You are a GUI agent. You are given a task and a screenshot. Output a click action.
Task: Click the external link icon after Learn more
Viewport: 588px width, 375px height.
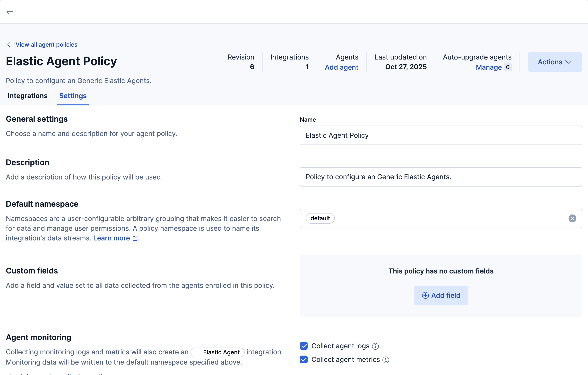(135, 238)
